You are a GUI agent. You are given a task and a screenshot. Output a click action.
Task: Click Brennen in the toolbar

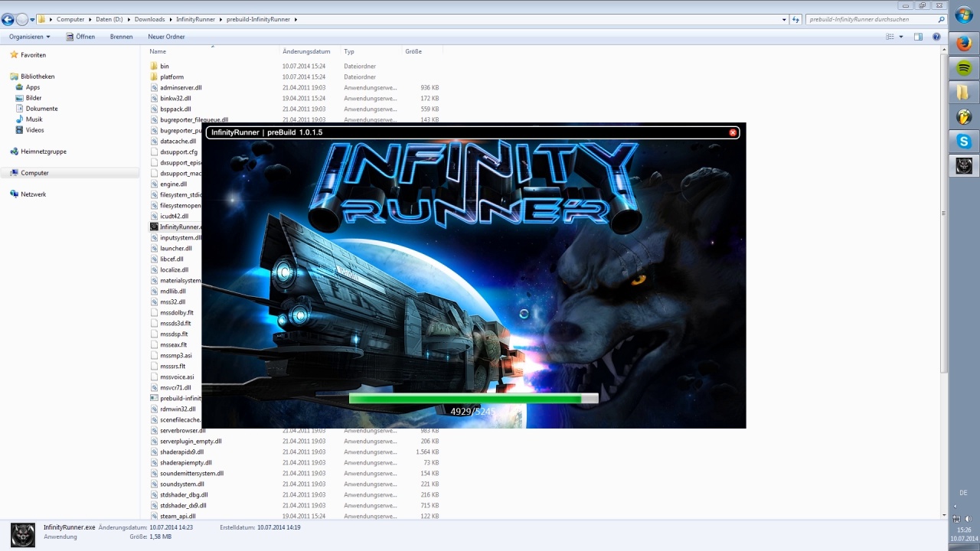[121, 37]
